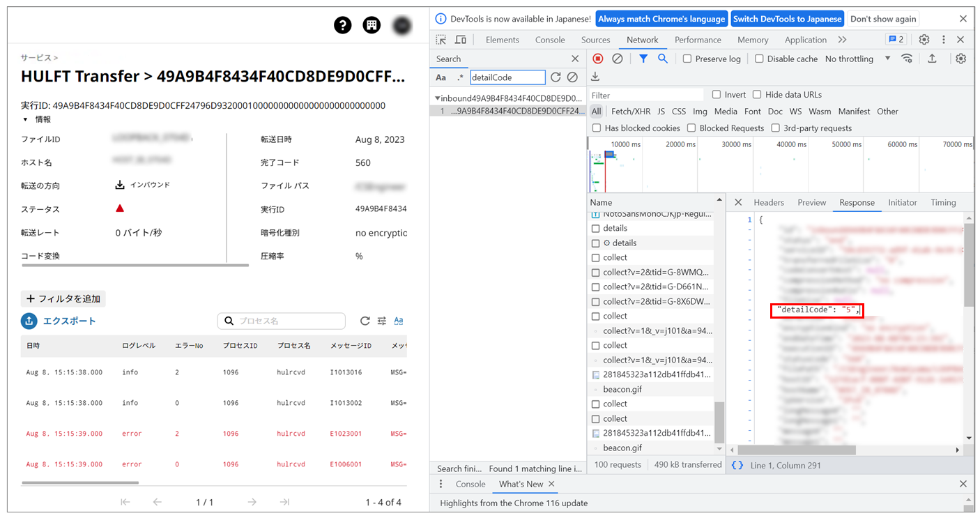The image size is (980, 518).
Task: Collapse the 情報 section triangle
Action: tap(26, 120)
